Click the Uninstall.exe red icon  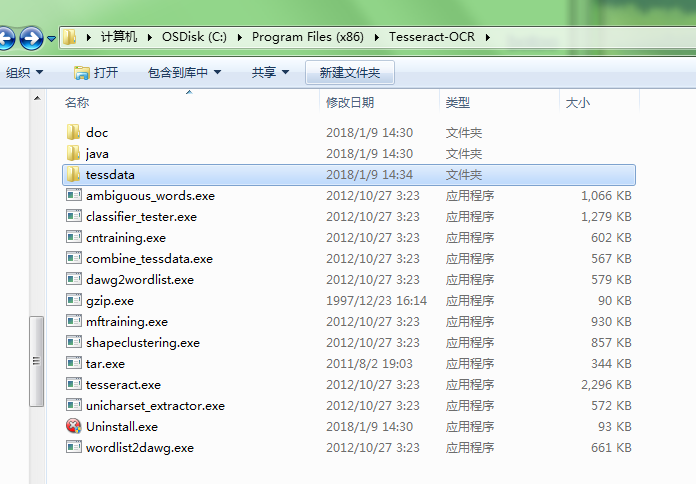[x=74, y=426]
